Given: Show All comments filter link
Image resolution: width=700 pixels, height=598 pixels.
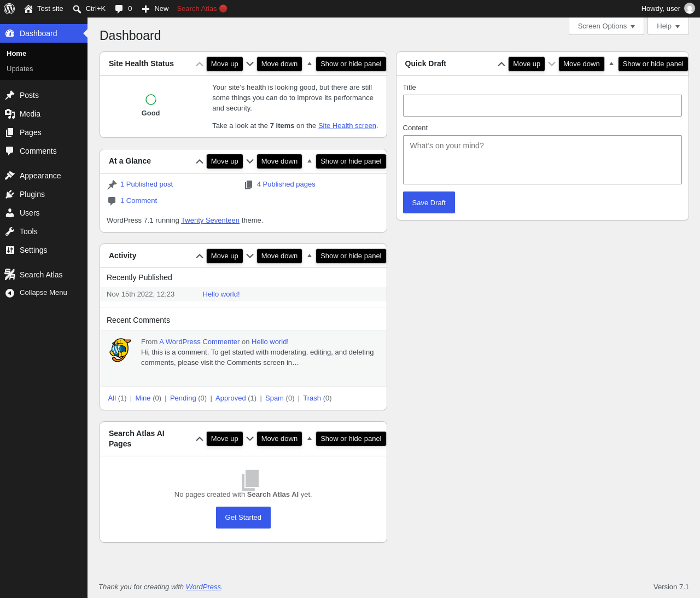Looking at the screenshot, I should [x=112, y=398].
